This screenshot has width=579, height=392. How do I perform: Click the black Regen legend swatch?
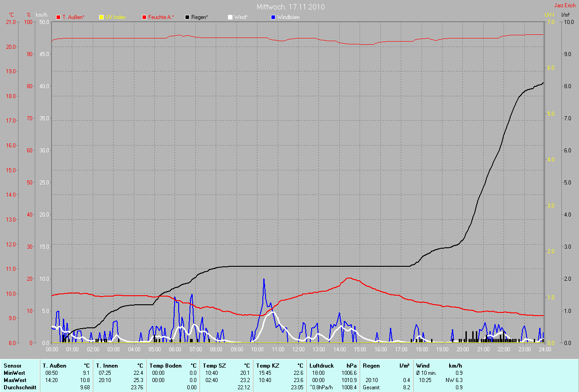point(187,17)
